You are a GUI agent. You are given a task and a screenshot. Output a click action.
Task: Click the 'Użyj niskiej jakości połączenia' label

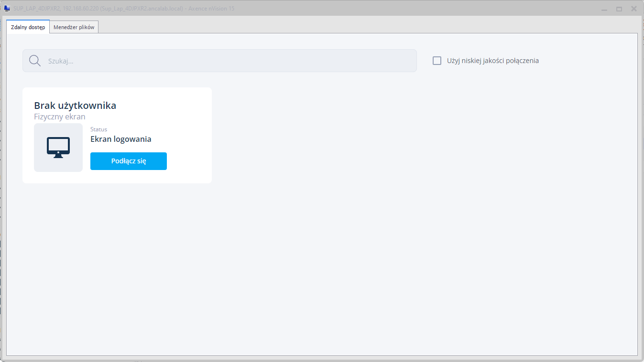[492, 61]
